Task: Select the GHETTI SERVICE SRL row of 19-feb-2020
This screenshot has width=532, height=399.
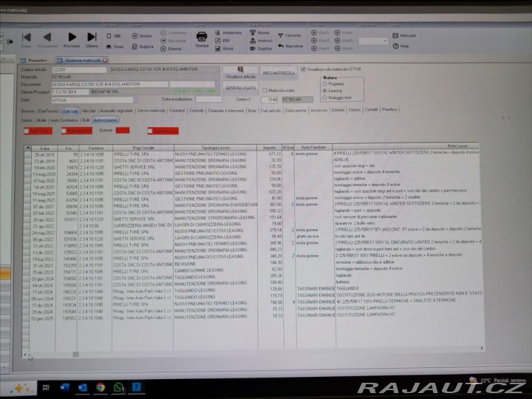Action: 253,167
